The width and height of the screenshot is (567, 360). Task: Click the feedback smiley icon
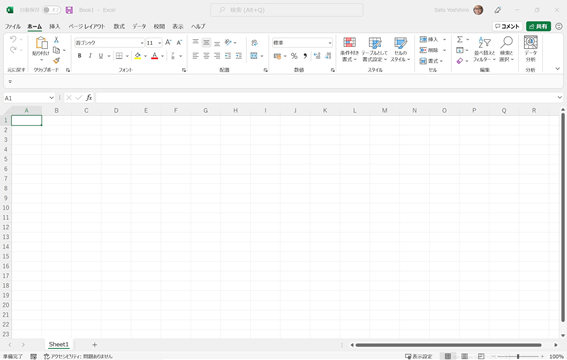pos(559,26)
